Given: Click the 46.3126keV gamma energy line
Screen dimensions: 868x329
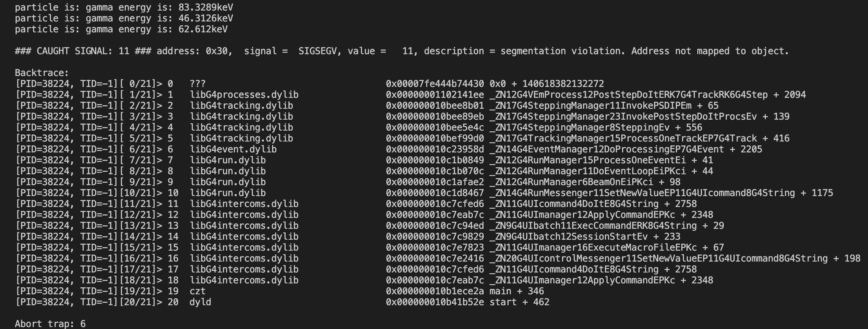Looking at the screenshot, I should tap(124, 18).
